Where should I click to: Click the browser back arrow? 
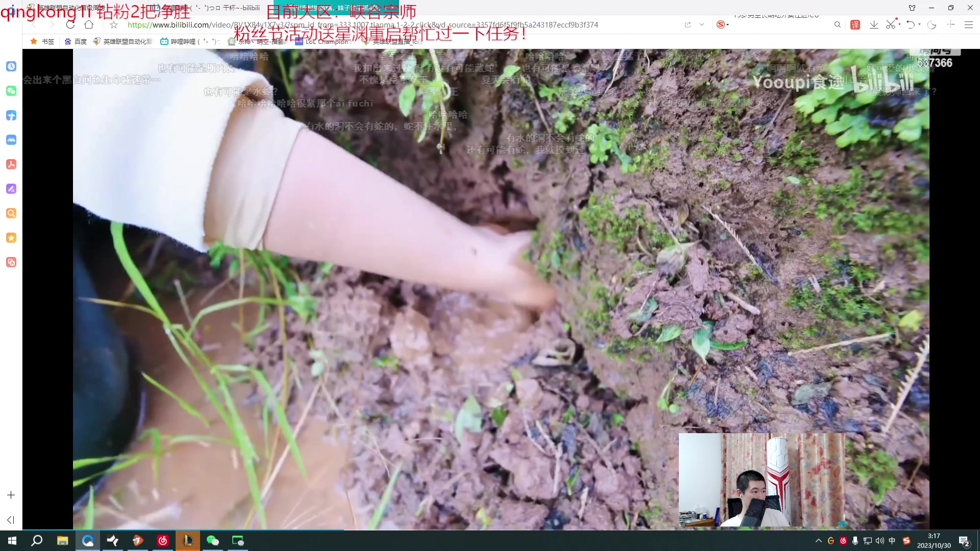point(34,24)
